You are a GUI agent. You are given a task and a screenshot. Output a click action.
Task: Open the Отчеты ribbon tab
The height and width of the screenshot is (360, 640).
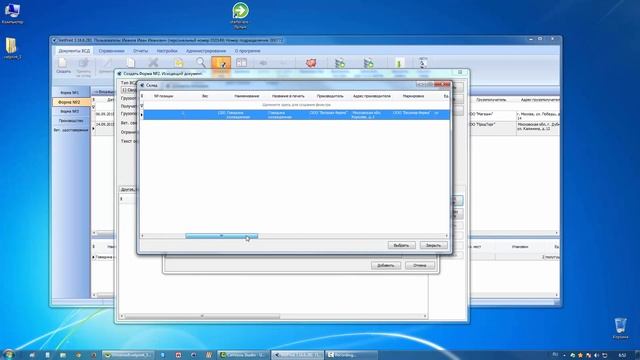pos(140,51)
